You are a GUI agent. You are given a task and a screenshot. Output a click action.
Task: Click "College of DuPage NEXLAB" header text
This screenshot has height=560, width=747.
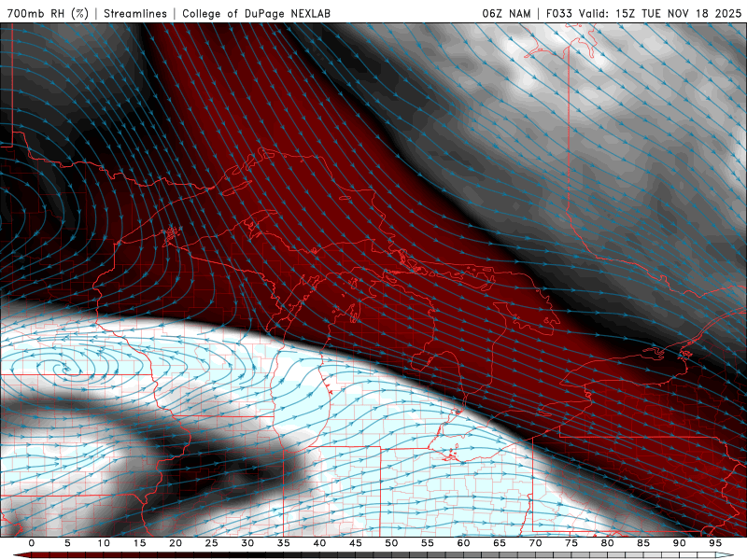[256, 13]
